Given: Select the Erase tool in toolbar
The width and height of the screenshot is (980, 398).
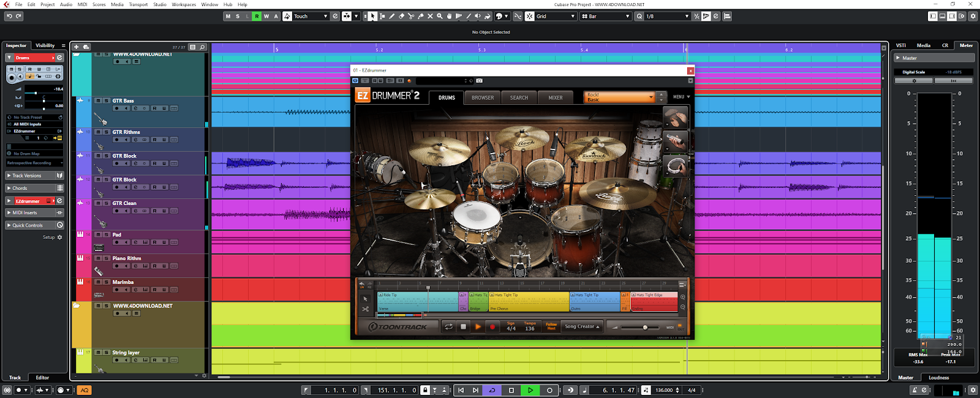Looking at the screenshot, I should [x=402, y=16].
